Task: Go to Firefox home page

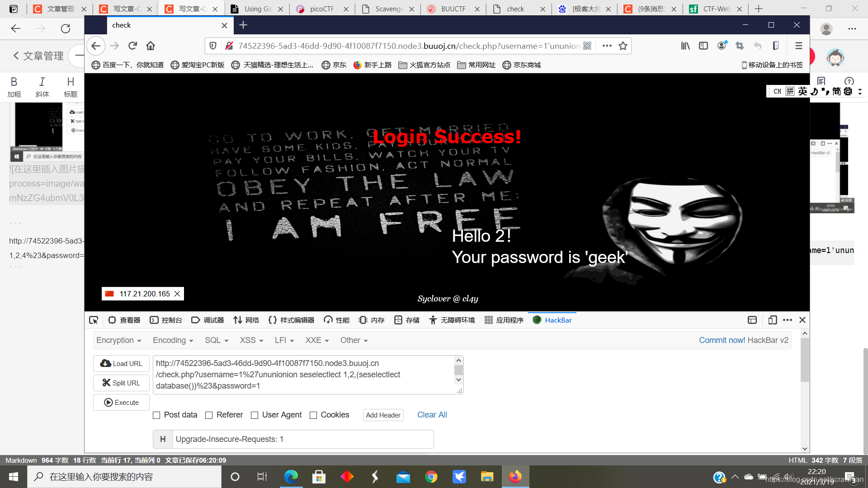Action: click(x=151, y=46)
